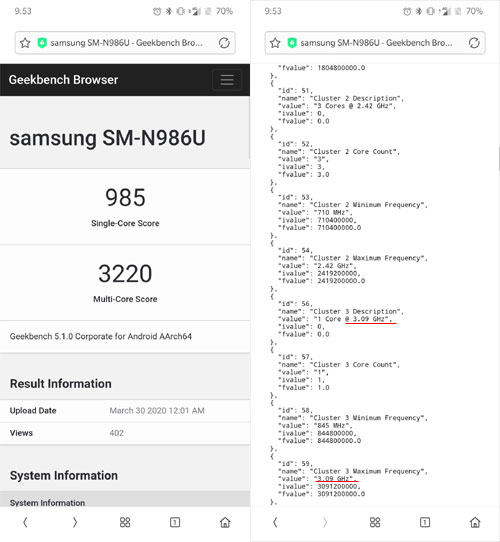Tap the "845 MHz" value
The height and width of the screenshot is (542, 500).
pyautogui.click(x=332, y=426)
